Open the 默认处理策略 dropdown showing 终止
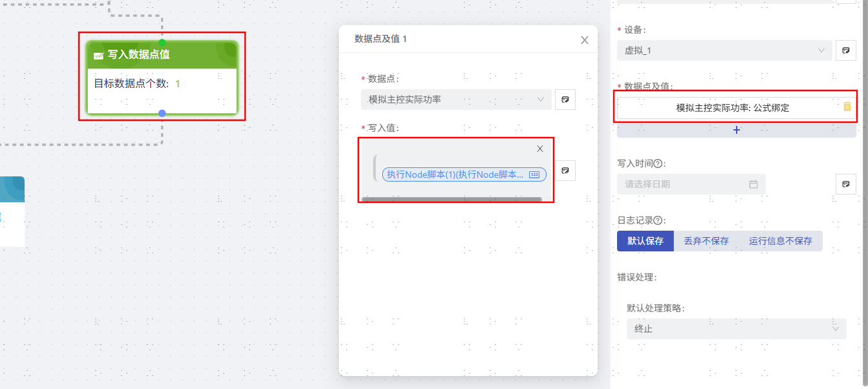The image size is (868, 389). click(x=735, y=329)
